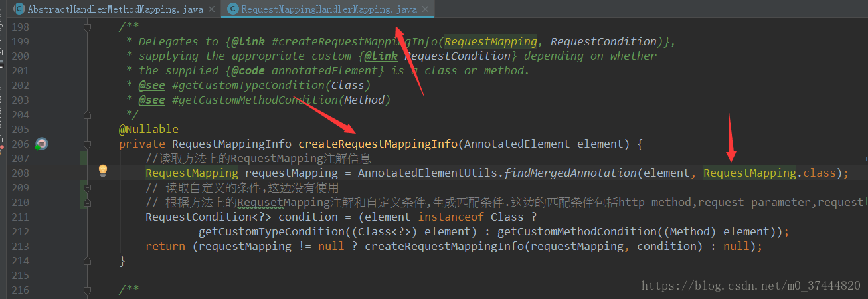868x299 pixels.
Task: Select the RequestMappingHandlerMapping.java tab
Action: [x=329, y=9]
